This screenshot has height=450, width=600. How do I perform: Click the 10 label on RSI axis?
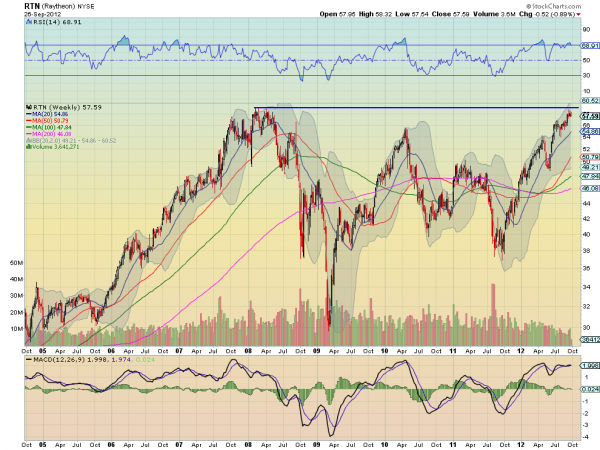(586, 91)
